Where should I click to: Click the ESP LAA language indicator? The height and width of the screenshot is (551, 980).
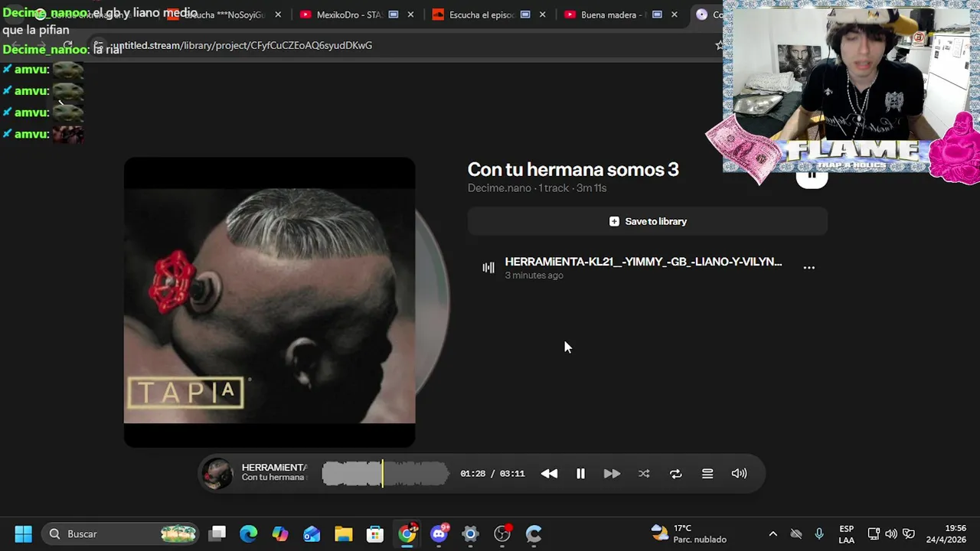point(846,533)
